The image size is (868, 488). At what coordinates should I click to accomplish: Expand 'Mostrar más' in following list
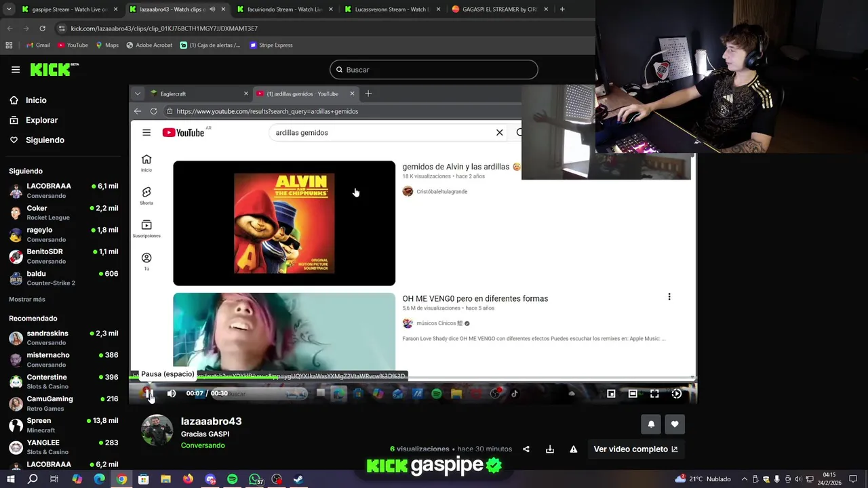tap(27, 299)
